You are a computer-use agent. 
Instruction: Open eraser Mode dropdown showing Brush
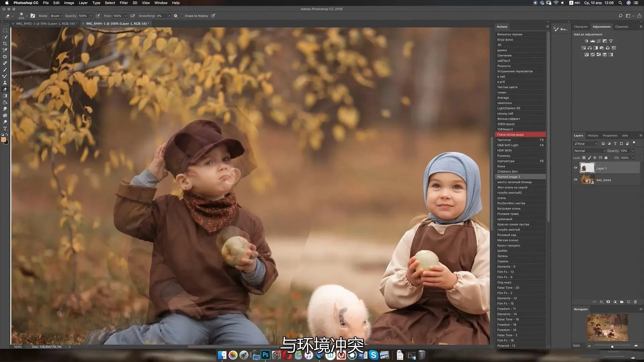pos(56,16)
